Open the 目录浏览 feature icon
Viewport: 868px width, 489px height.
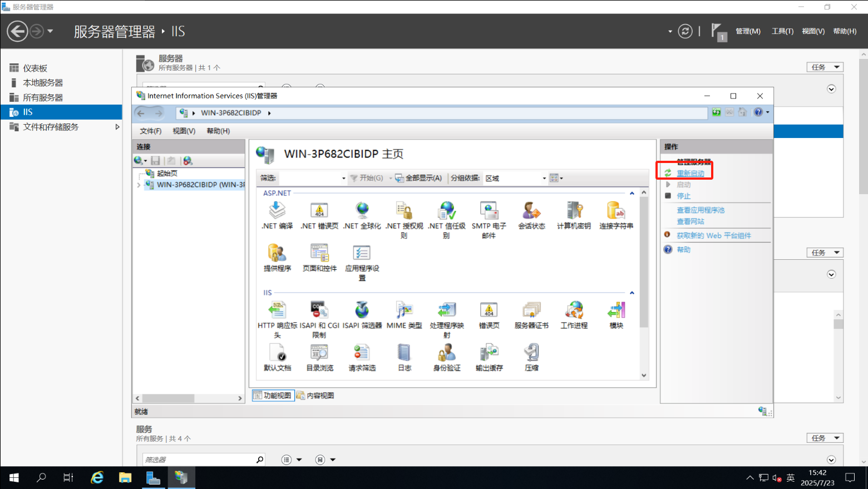pos(319,352)
